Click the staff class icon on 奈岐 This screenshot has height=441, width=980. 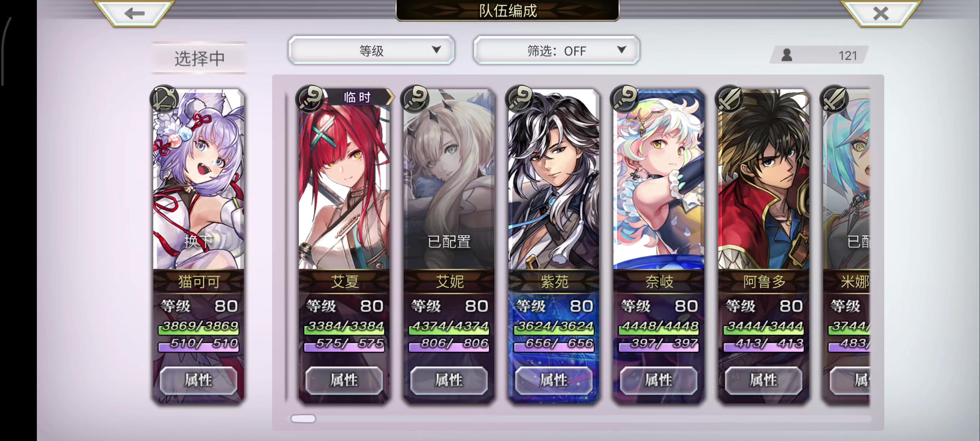pos(625,99)
